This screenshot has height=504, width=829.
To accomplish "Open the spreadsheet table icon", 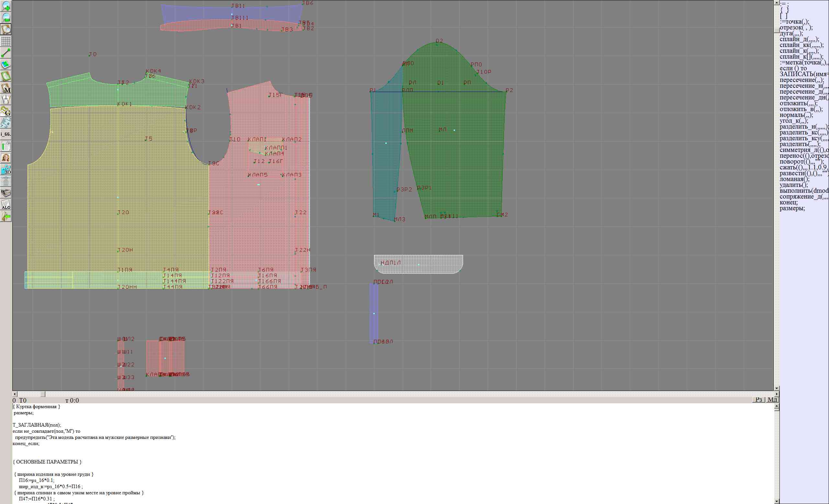I will pyautogui.click(x=6, y=146).
